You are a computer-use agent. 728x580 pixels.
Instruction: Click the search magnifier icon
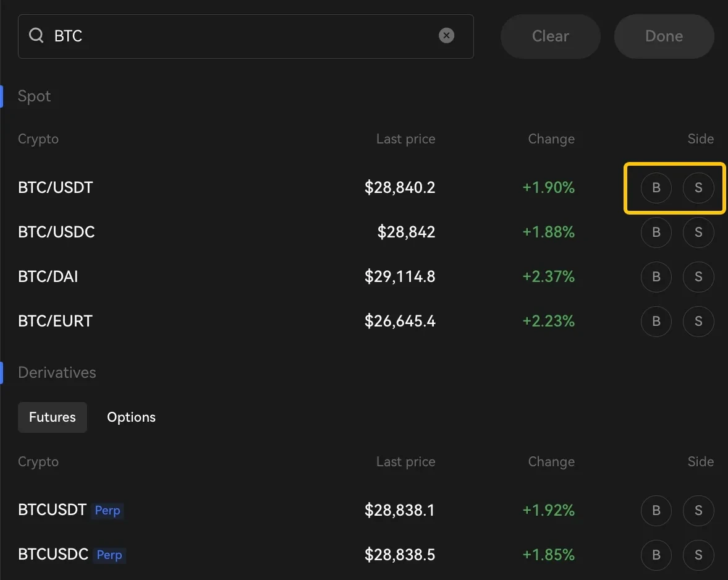(x=36, y=35)
